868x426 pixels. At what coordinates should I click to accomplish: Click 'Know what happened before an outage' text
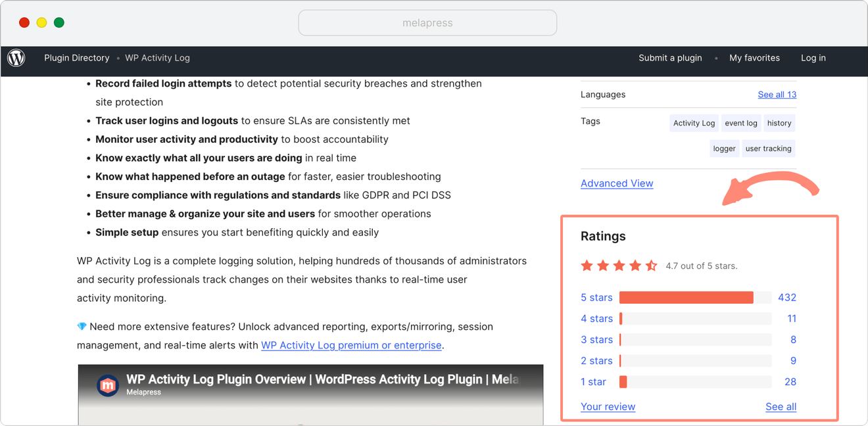[x=190, y=177]
